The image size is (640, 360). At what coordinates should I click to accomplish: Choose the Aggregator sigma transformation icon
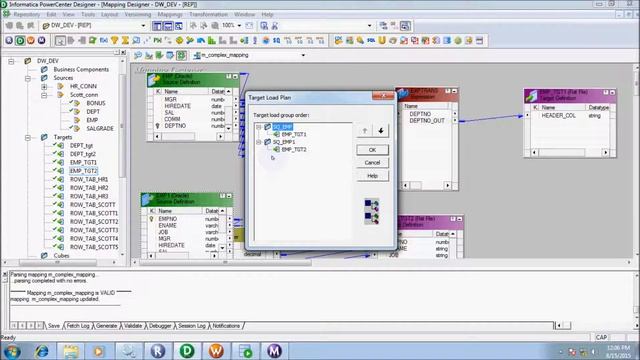point(125,40)
